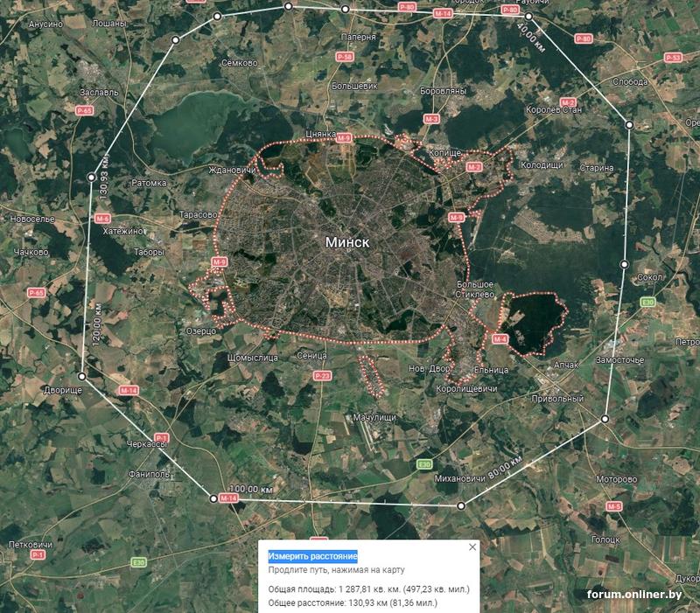The width and height of the screenshot is (700, 613).
Task: Click the Фаниполь town label
Action: (149, 474)
